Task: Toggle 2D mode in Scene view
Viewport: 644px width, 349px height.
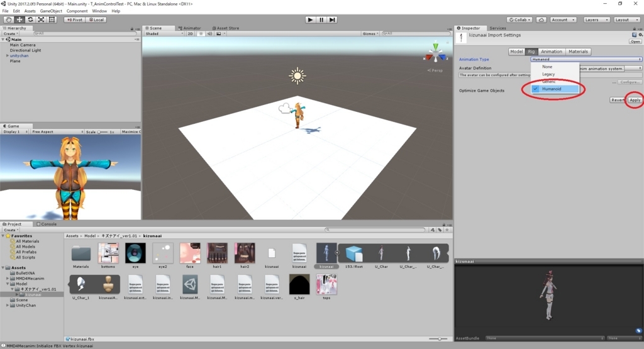Action: coord(190,34)
